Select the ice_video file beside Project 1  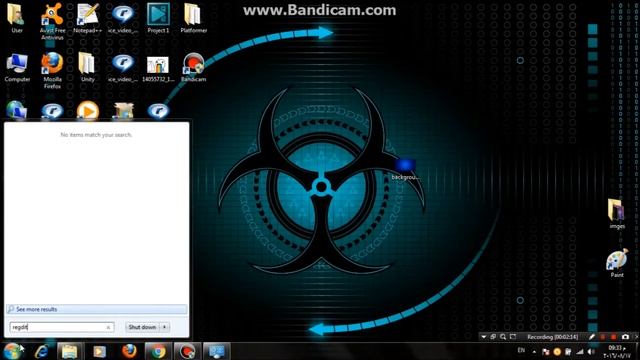pos(123,18)
